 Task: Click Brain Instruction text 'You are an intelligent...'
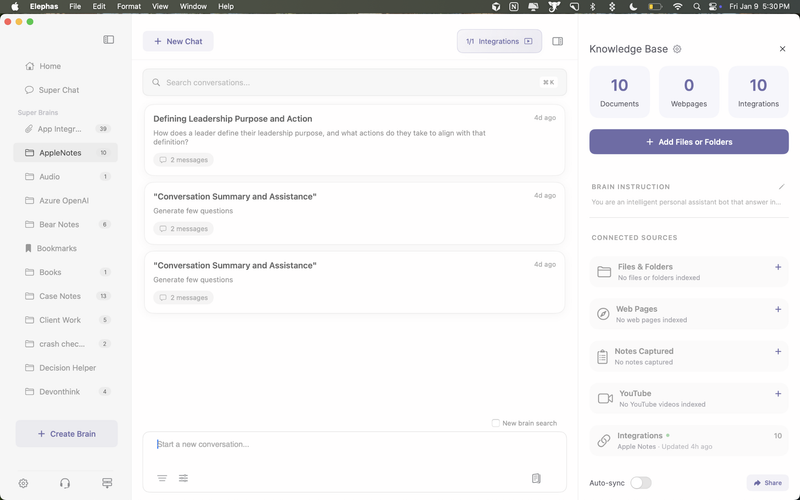[x=686, y=202]
